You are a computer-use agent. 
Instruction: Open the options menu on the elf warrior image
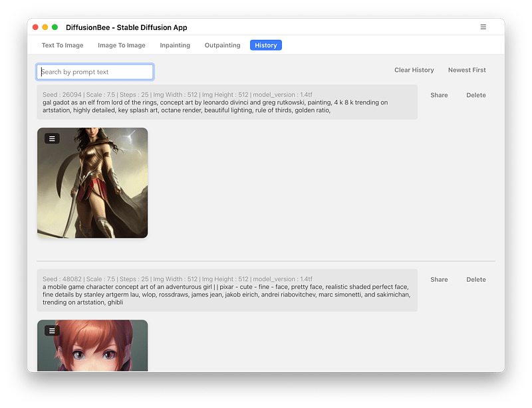pyautogui.click(x=52, y=138)
